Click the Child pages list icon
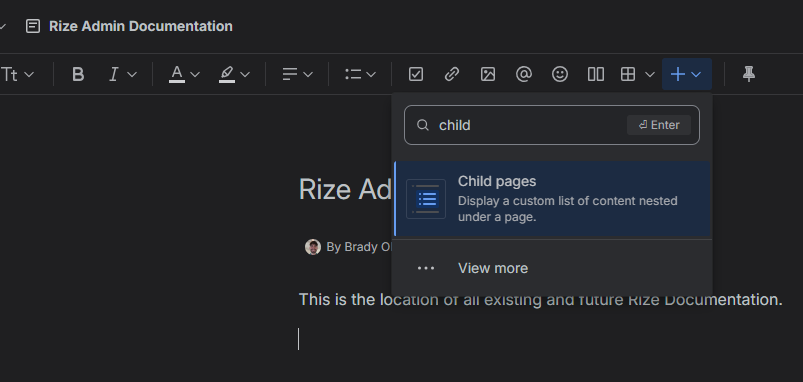Viewport: 803px width, 382px height. (426, 199)
